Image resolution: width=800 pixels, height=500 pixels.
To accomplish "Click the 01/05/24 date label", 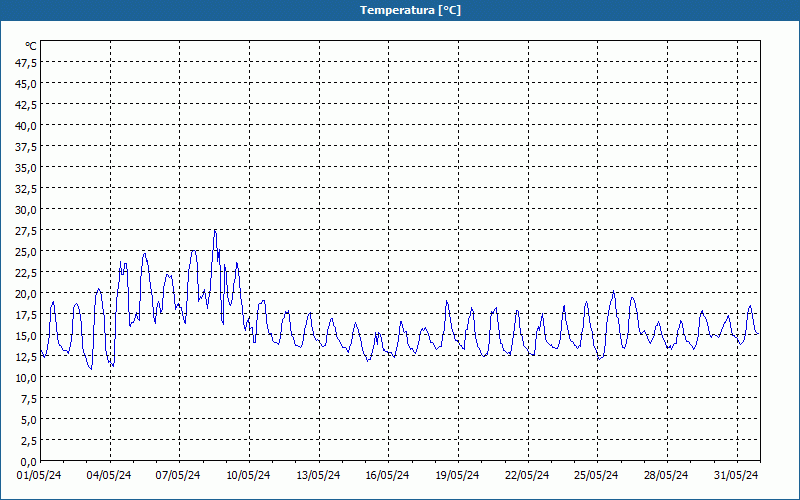I will pos(39,475).
